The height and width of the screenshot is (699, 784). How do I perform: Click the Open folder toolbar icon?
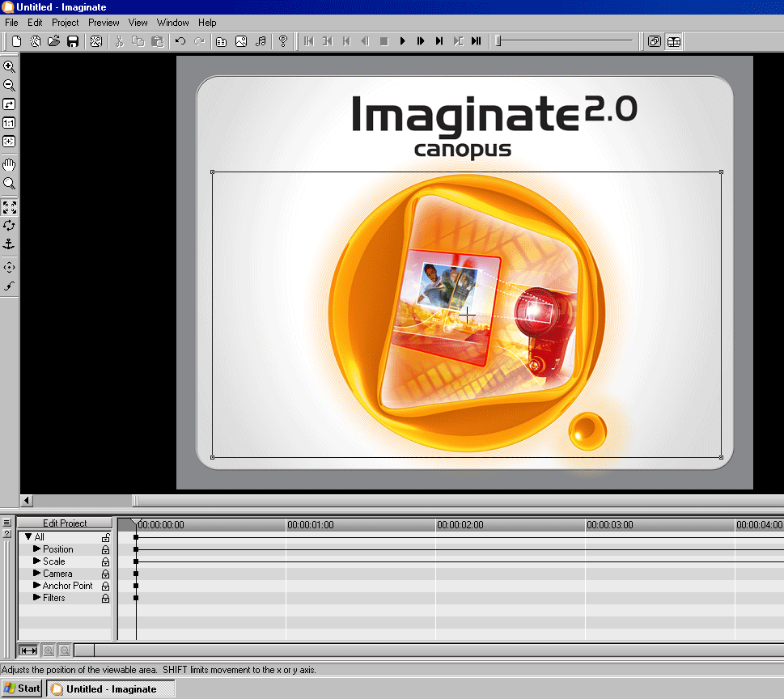(53, 41)
